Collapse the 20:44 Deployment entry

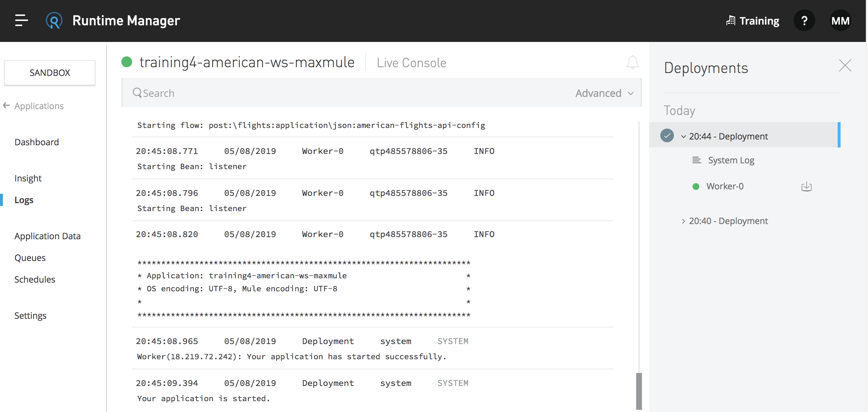pos(683,136)
